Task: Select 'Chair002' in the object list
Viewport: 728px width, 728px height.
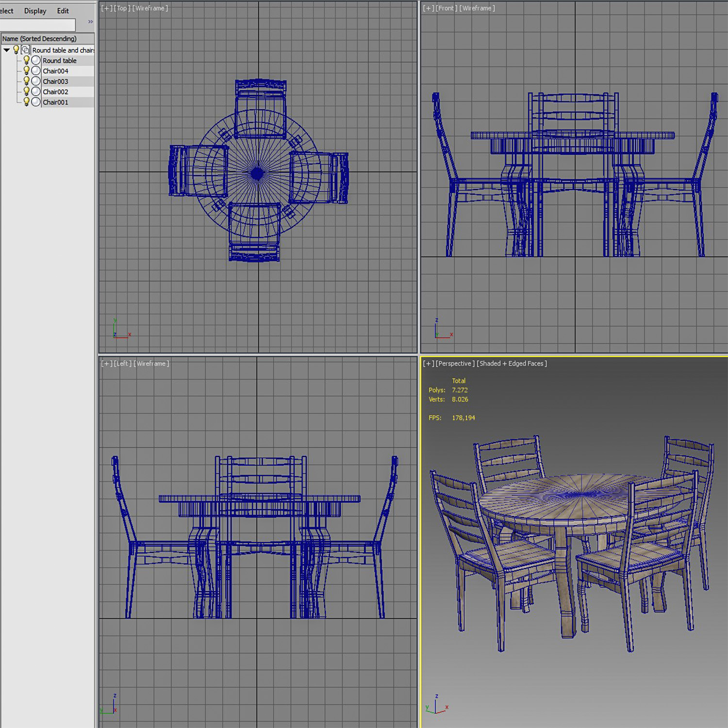Action: coord(55,92)
